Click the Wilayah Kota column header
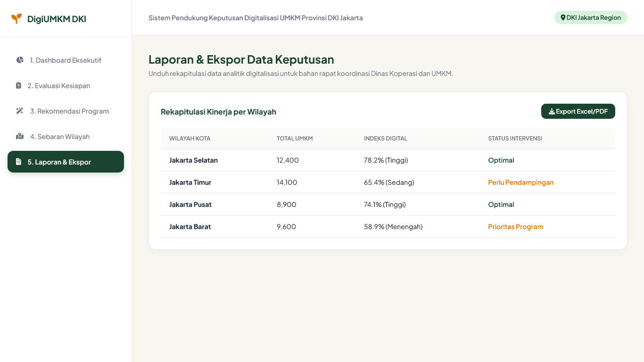This screenshot has height=362, width=644. pyautogui.click(x=190, y=139)
